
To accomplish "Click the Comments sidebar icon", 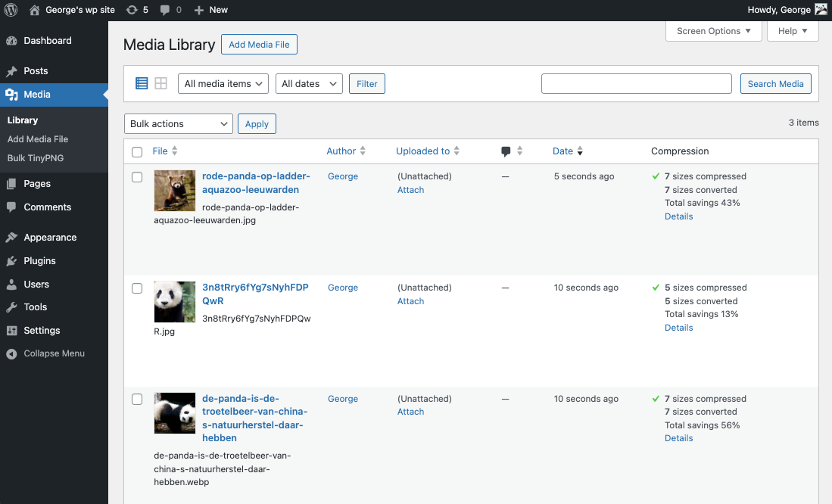I will (11, 207).
